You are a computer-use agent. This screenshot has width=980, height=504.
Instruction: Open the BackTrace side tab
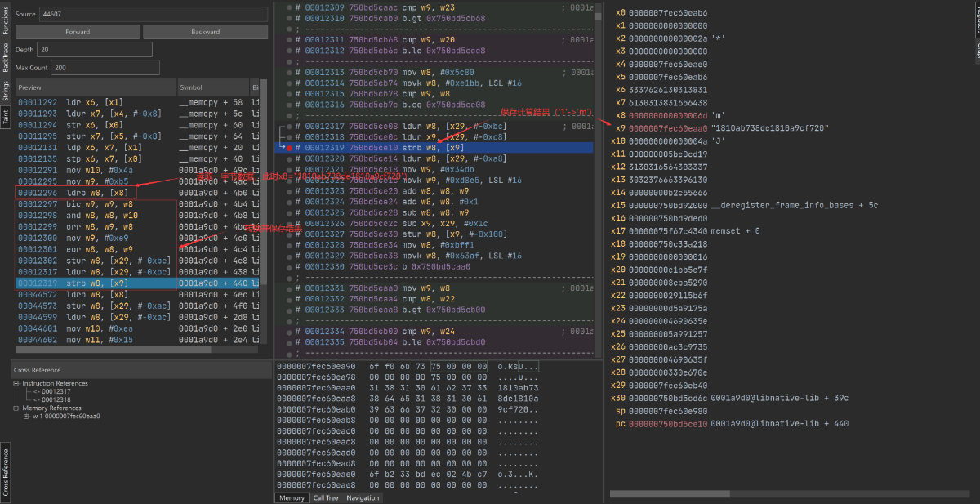(5, 58)
